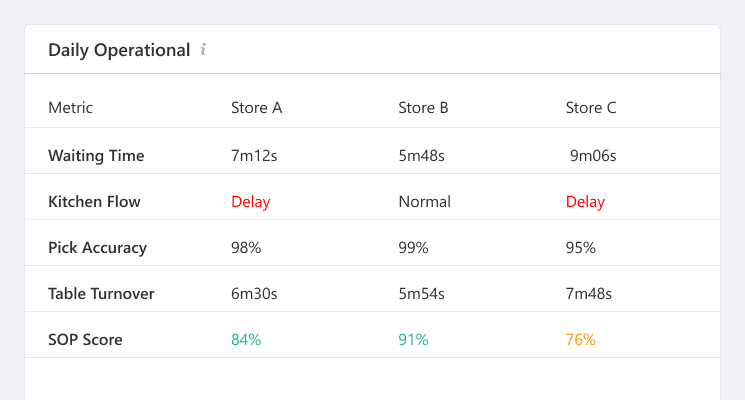Click the Daily Operational card title
745x400 pixels.
click(x=119, y=50)
